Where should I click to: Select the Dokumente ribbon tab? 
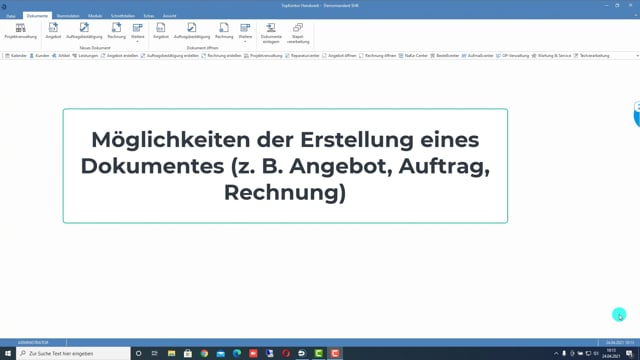(37, 16)
